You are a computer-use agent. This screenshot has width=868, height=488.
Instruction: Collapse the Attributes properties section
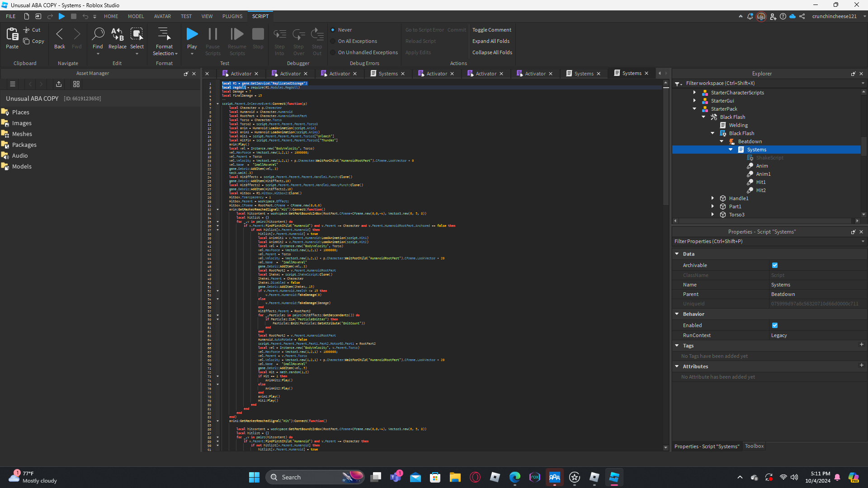pos(677,366)
